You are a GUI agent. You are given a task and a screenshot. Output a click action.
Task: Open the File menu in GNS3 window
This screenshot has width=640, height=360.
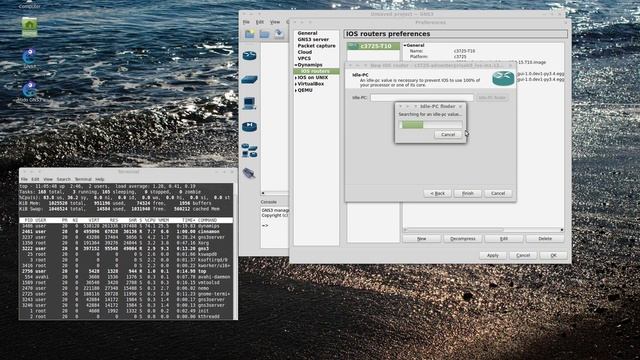(x=246, y=22)
